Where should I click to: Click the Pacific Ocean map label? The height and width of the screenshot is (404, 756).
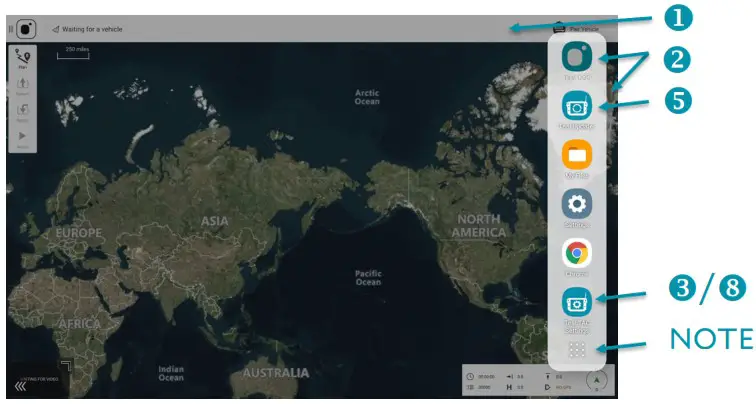coord(368,278)
